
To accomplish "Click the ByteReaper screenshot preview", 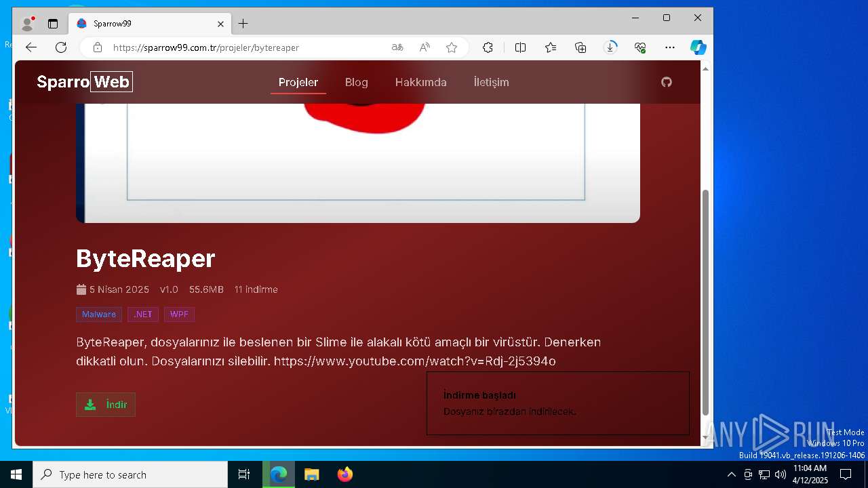I will [358, 163].
